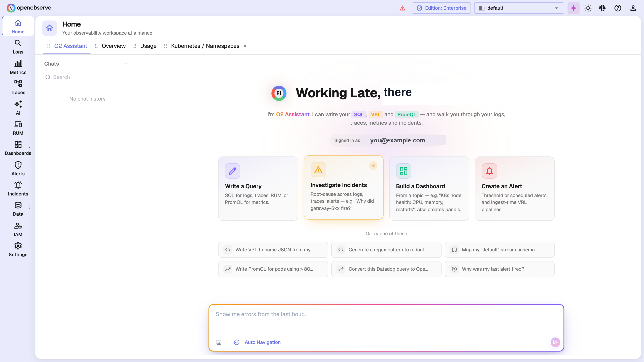This screenshot has width=644, height=362.
Task: Open Settings in the sidebar
Action: pos(18,250)
